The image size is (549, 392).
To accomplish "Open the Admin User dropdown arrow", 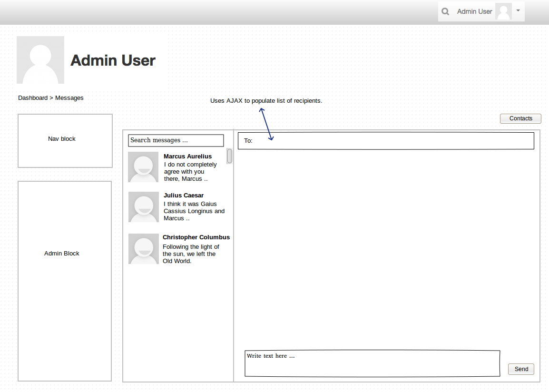I will (x=518, y=10).
